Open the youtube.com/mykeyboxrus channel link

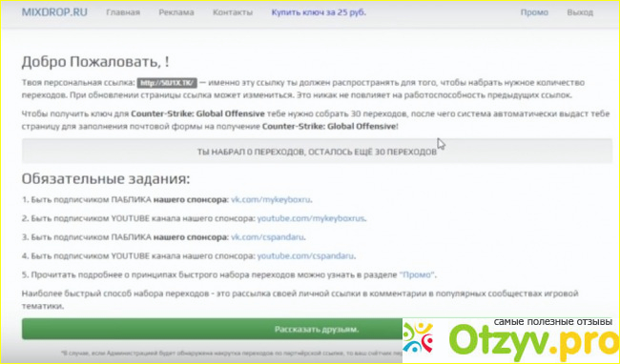coord(311,218)
